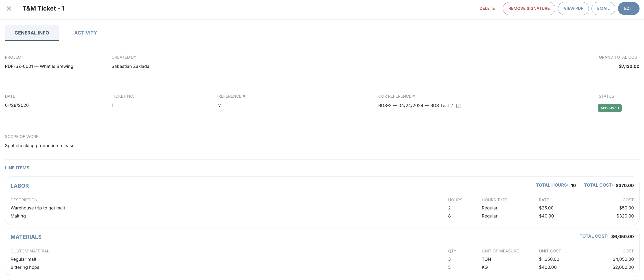644x280 pixels.
Task: Select the Regular malt material row
Action: pyautogui.click(x=322, y=259)
